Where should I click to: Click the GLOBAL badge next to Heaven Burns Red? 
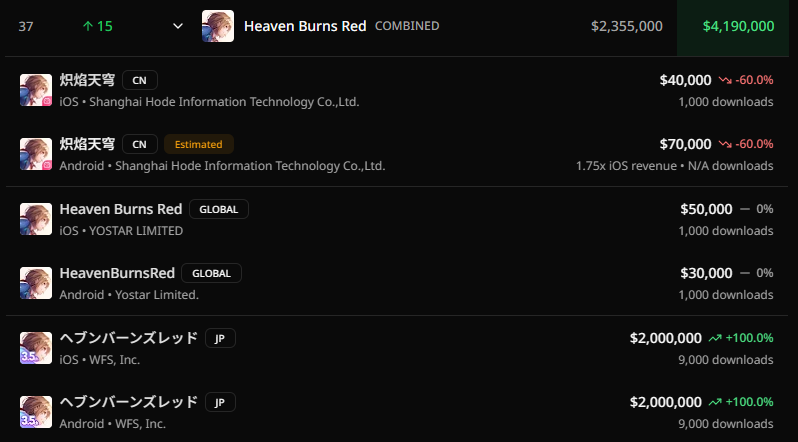coord(219,209)
